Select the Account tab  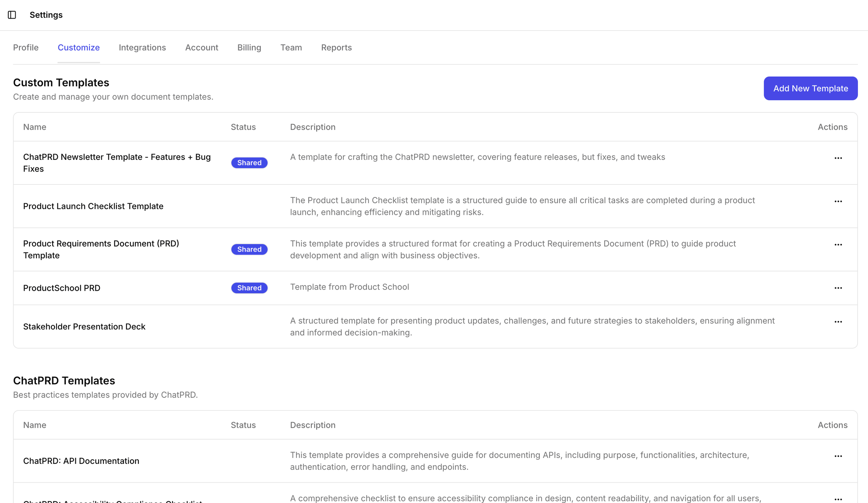click(201, 47)
